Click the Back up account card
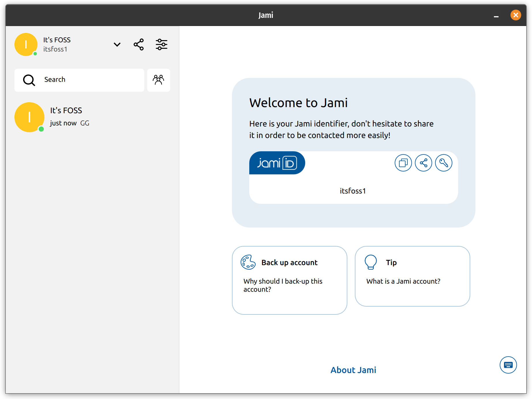 (x=289, y=280)
